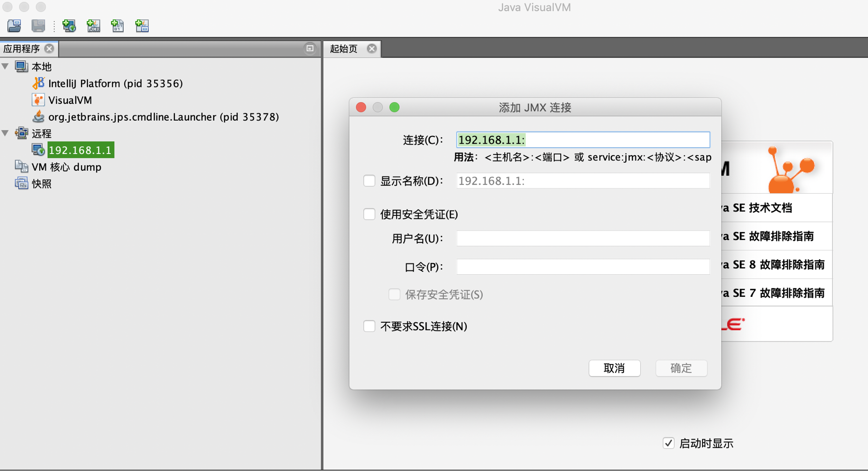Collapse the 远程 tree section
The width and height of the screenshot is (868, 471).
(x=5, y=133)
